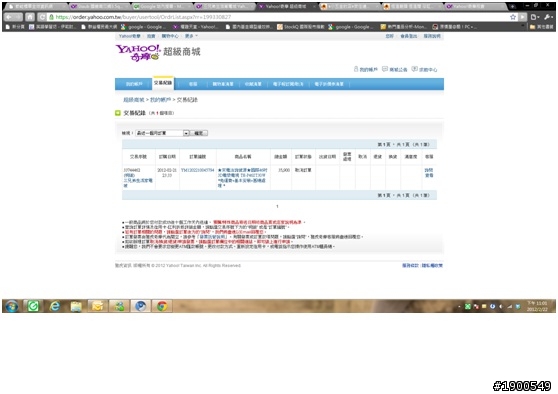Open Google Chrome from the taskbar
558x394 pixels.
point(162,306)
